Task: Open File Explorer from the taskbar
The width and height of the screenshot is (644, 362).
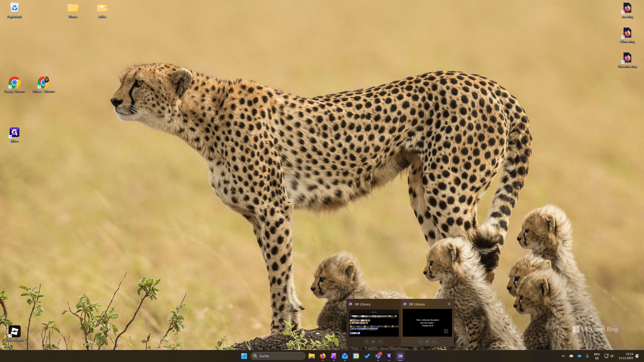Action: [312, 356]
